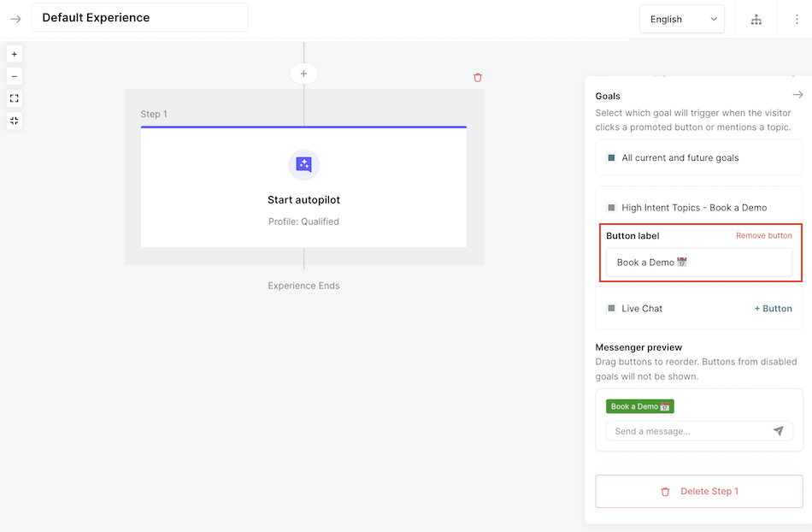Screen dimensions: 812x532
Task: Open the three-dot more options menu
Action: [797, 19]
